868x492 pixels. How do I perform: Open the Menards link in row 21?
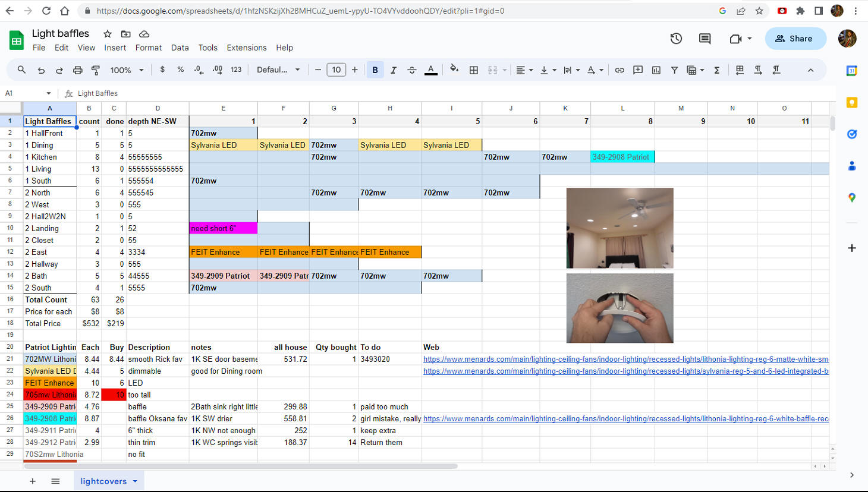point(624,359)
